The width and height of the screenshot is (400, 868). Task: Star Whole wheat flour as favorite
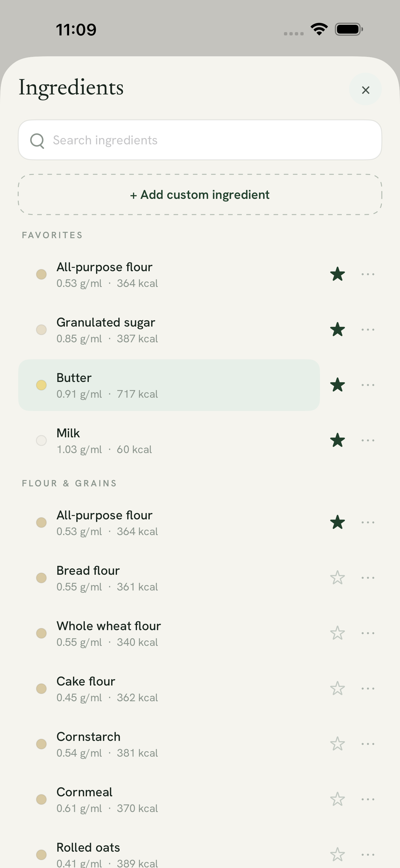(337, 633)
